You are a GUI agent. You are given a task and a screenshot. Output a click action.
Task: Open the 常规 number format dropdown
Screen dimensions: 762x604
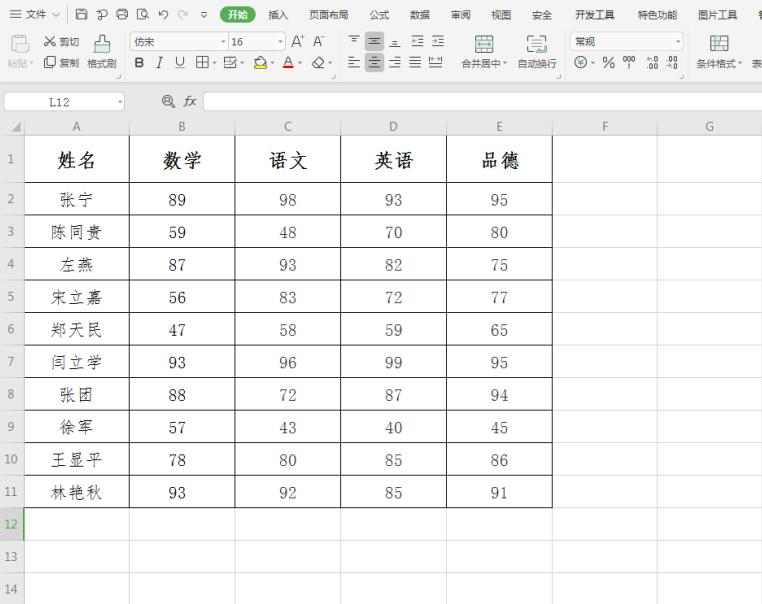click(x=678, y=42)
